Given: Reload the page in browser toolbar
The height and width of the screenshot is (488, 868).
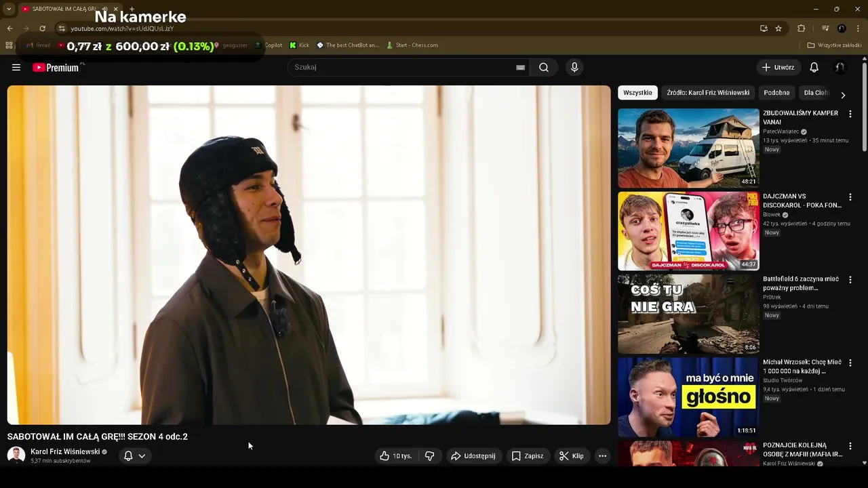Looking at the screenshot, I should 42,28.
